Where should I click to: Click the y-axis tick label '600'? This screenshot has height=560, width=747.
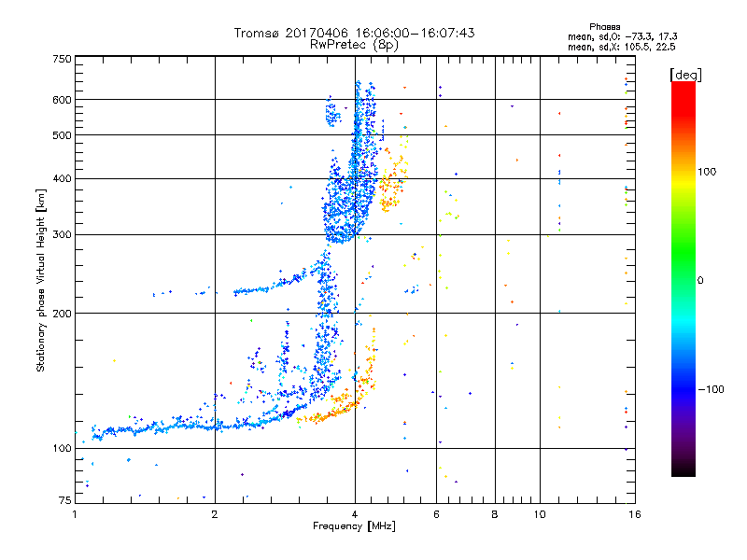pos(62,100)
